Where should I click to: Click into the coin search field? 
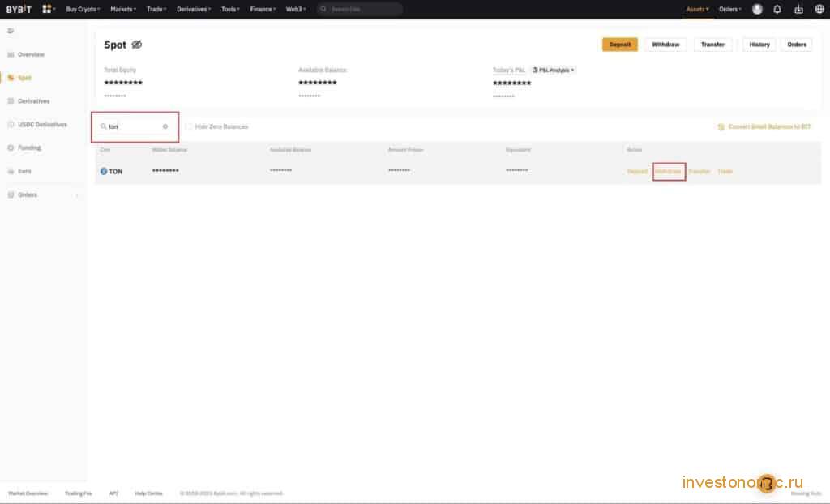coord(135,126)
